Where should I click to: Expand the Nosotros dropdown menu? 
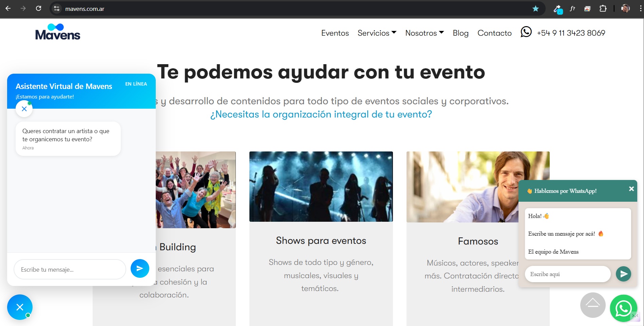click(x=424, y=33)
